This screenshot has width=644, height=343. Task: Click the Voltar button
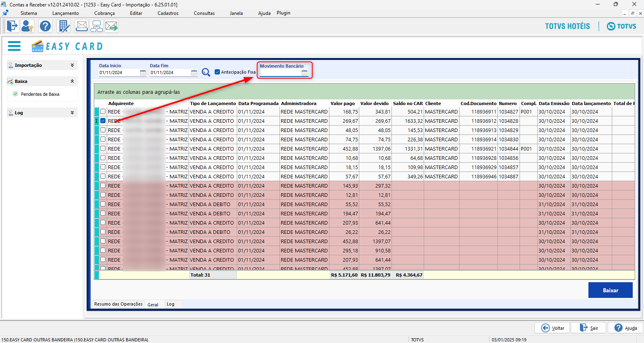552,328
